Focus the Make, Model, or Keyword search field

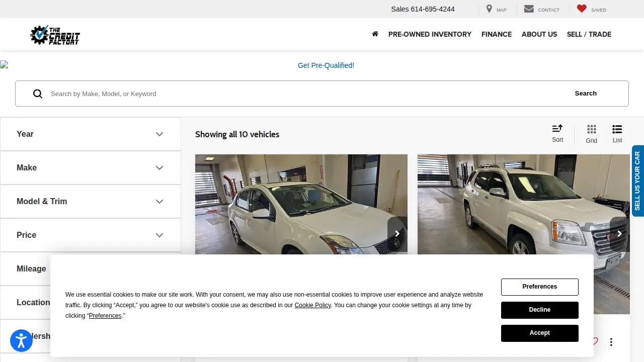302,94
